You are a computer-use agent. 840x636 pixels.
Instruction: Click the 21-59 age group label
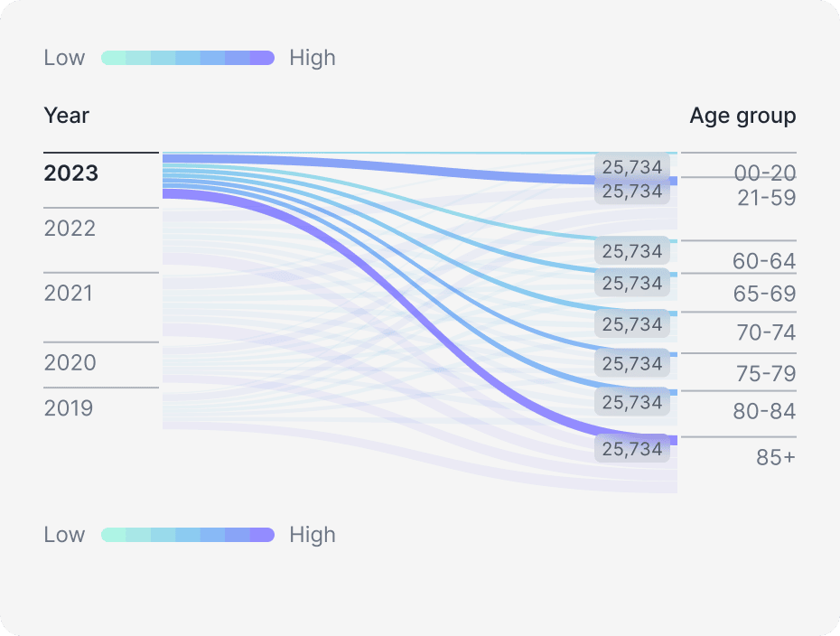coord(766,198)
